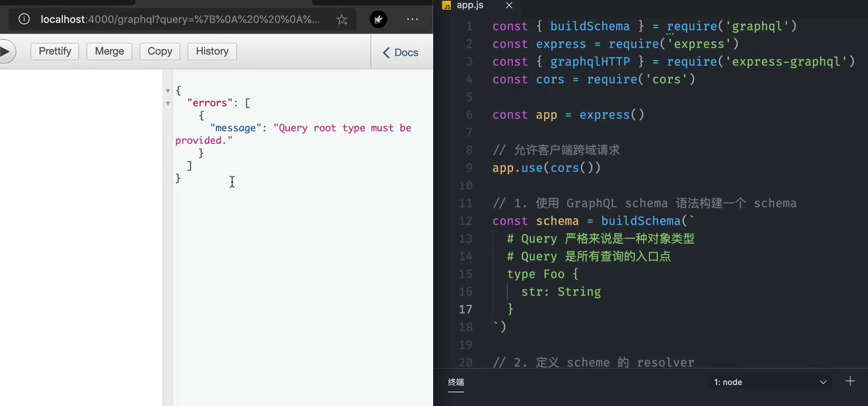The image size is (868, 406).
Task: Close the app.js editor tab
Action: pyautogui.click(x=509, y=6)
